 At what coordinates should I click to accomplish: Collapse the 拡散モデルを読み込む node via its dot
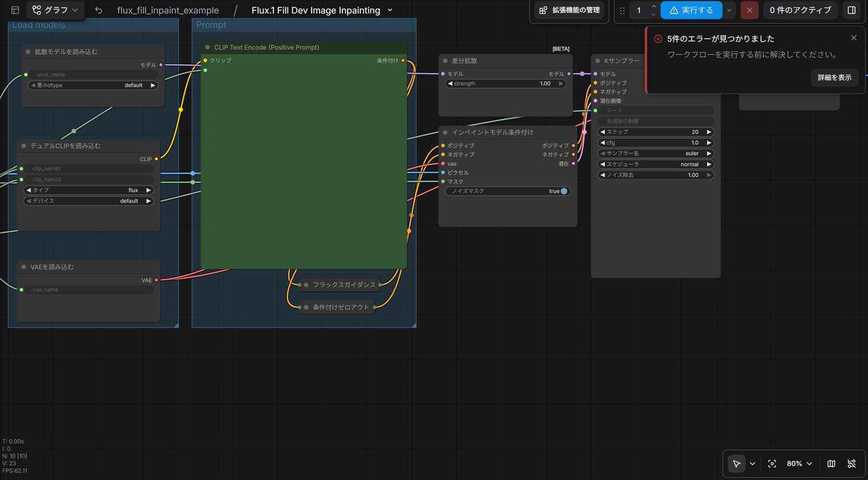(28, 52)
